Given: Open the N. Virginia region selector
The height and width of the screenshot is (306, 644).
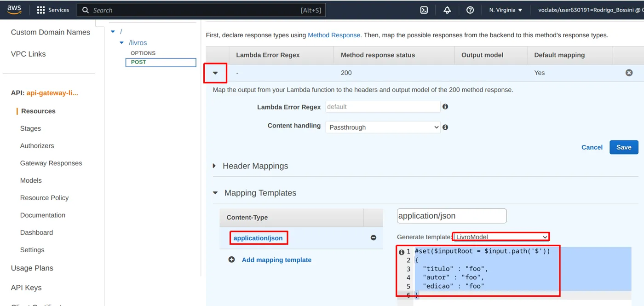Looking at the screenshot, I should coord(506,10).
